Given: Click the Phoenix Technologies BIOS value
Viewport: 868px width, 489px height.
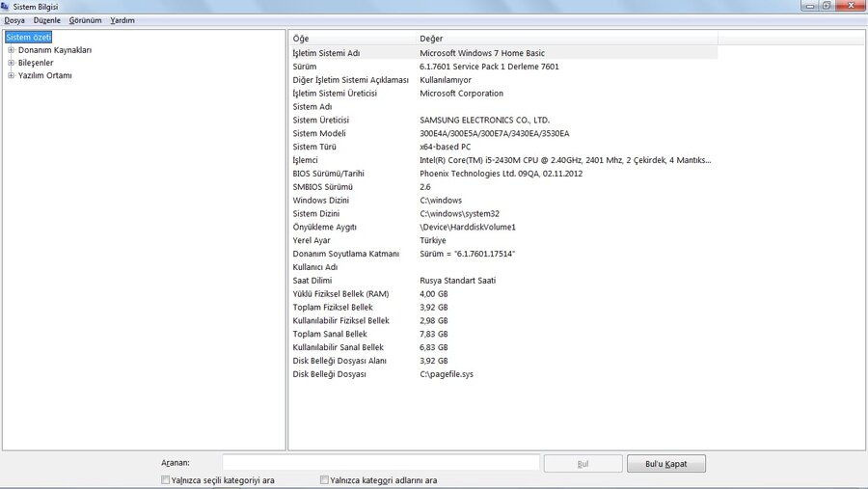Looking at the screenshot, I should (x=501, y=174).
